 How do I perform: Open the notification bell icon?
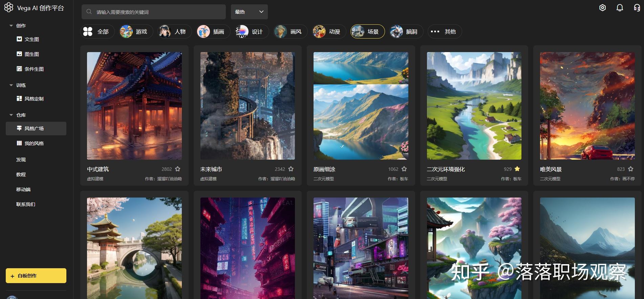tap(620, 7)
